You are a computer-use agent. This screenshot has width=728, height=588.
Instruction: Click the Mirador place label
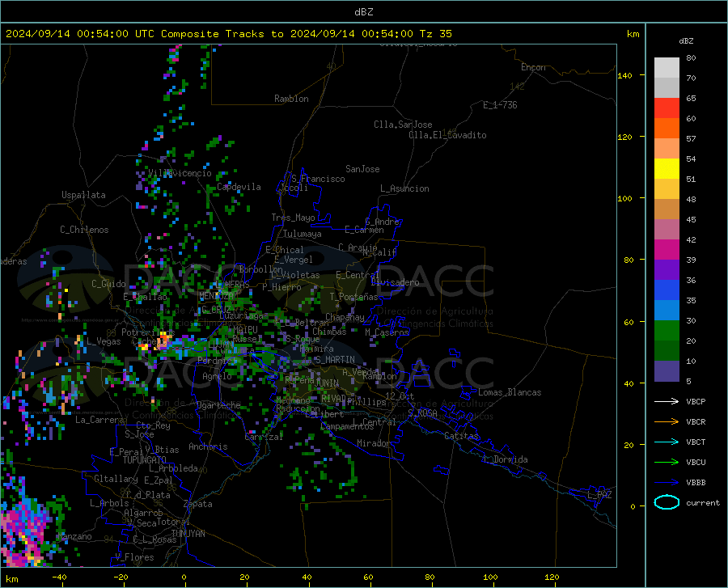[x=374, y=444]
